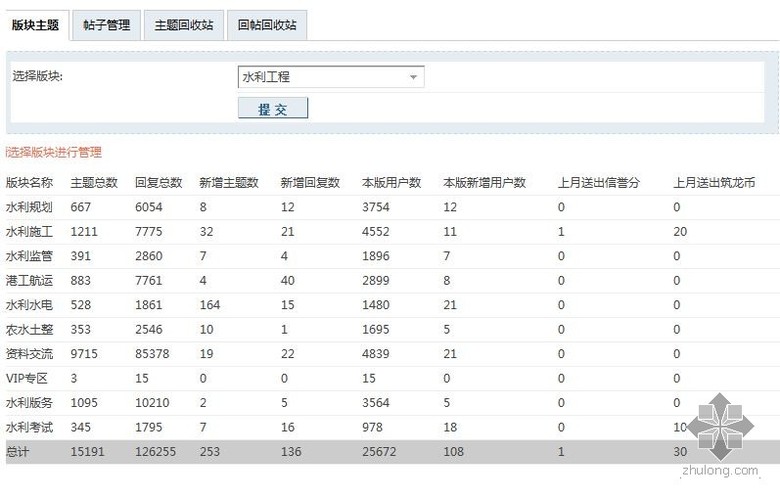The image size is (780, 498).
Task: Click the 港工航运 board name
Action: click(x=30, y=281)
